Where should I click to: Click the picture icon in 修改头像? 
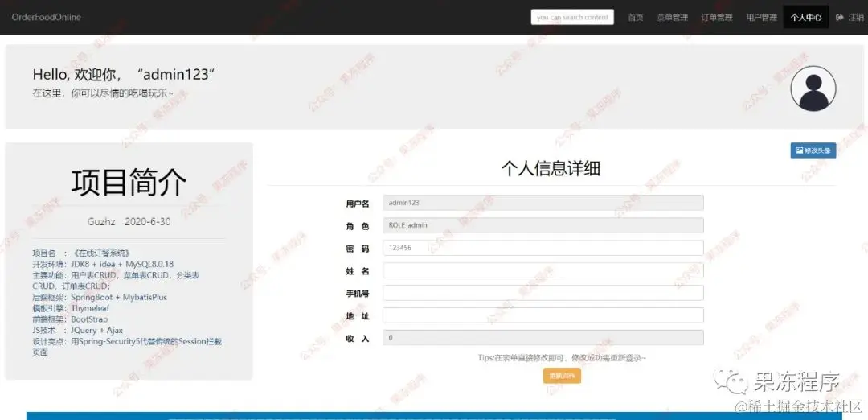coord(800,150)
